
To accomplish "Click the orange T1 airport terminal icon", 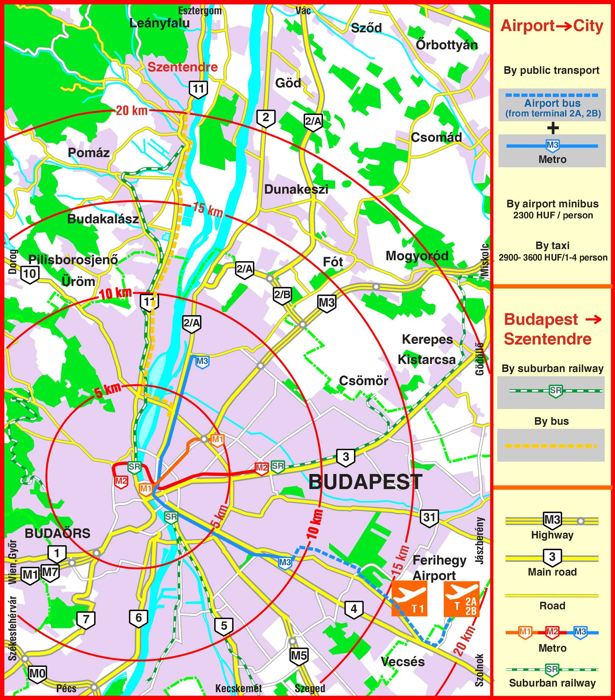I will tap(409, 598).
